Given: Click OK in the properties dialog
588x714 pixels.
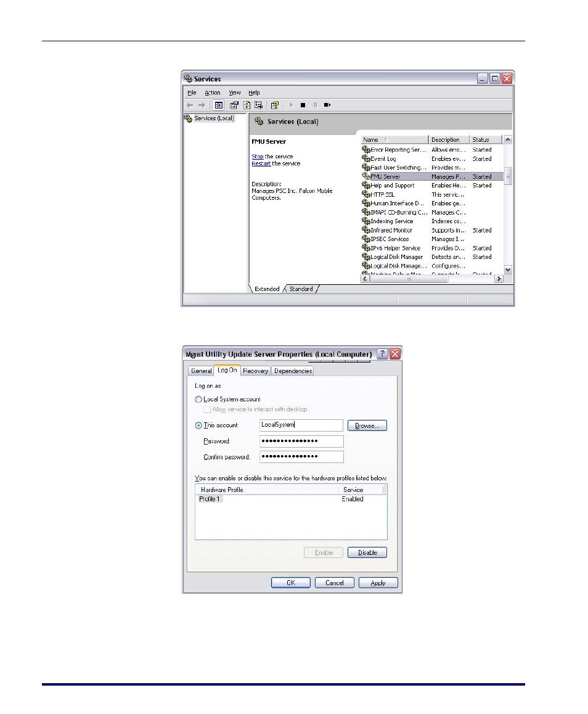Looking at the screenshot, I should pyautogui.click(x=291, y=583).
